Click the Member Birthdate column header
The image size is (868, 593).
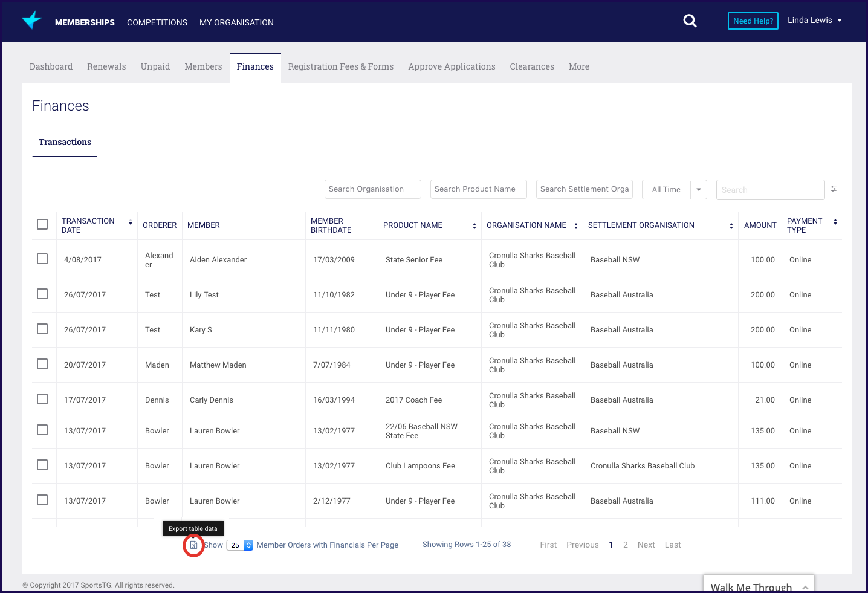(x=331, y=225)
